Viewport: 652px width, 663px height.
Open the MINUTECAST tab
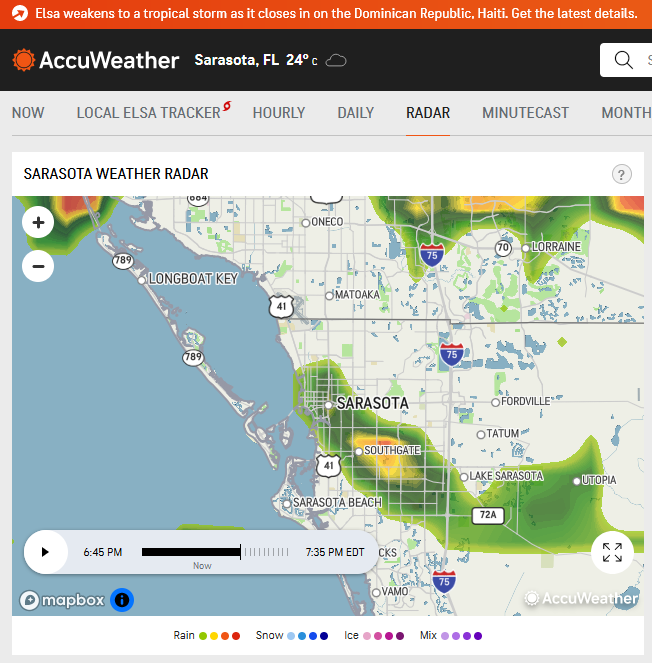[x=525, y=113]
